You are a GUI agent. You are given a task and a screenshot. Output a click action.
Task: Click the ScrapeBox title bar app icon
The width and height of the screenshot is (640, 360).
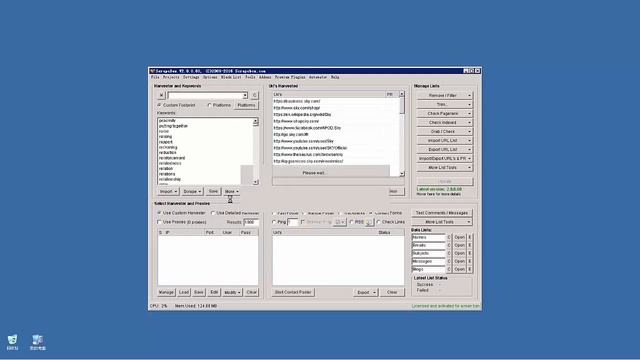click(x=152, y=71)
